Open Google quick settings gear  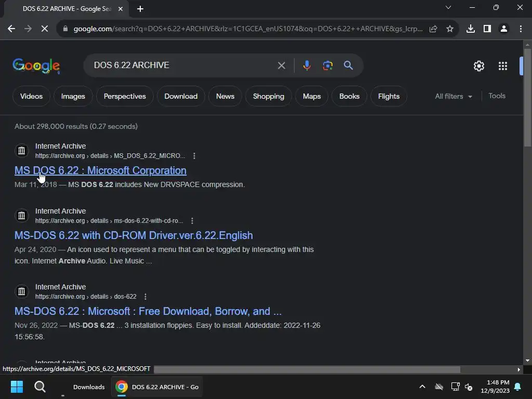pos(478,66)
